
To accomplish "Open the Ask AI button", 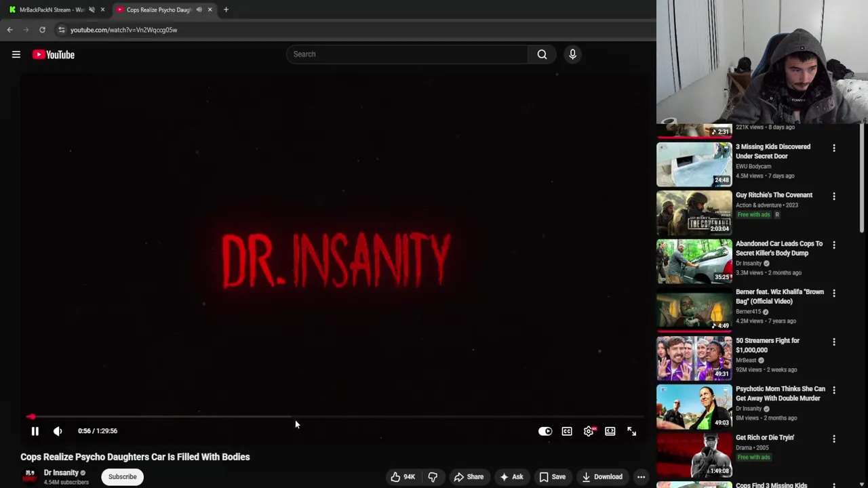I will 511,477.
